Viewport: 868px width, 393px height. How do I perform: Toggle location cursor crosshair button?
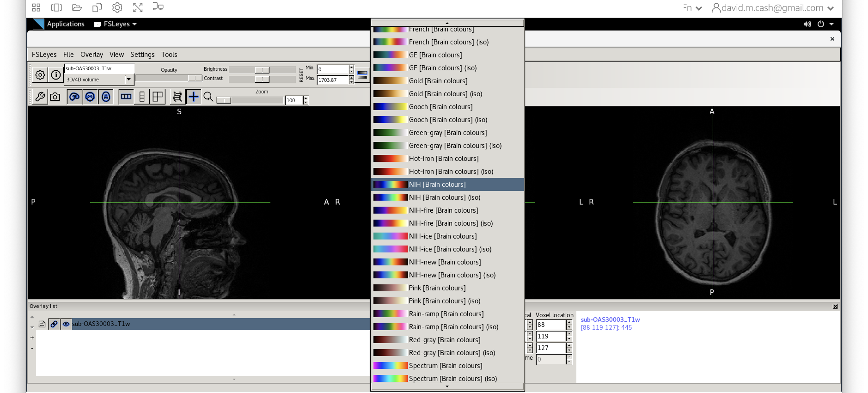click(193, 97)
